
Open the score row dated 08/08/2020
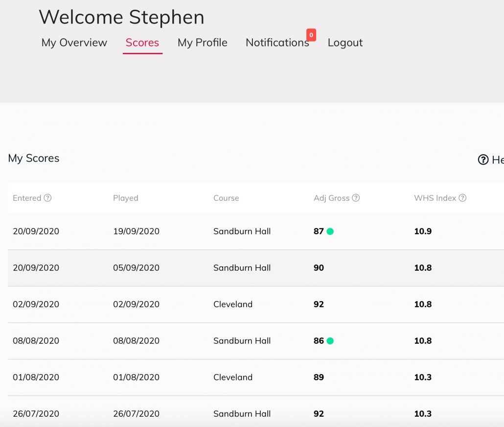pos(196,341)
